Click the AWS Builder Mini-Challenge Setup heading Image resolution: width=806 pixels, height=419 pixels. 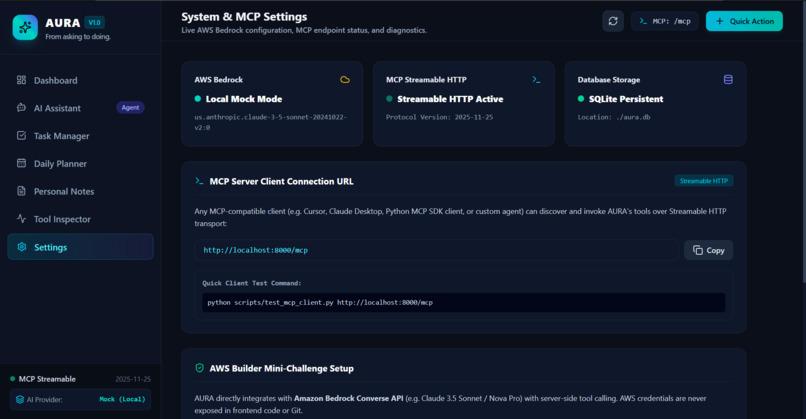pyautogui.click(x=282, y=368)
